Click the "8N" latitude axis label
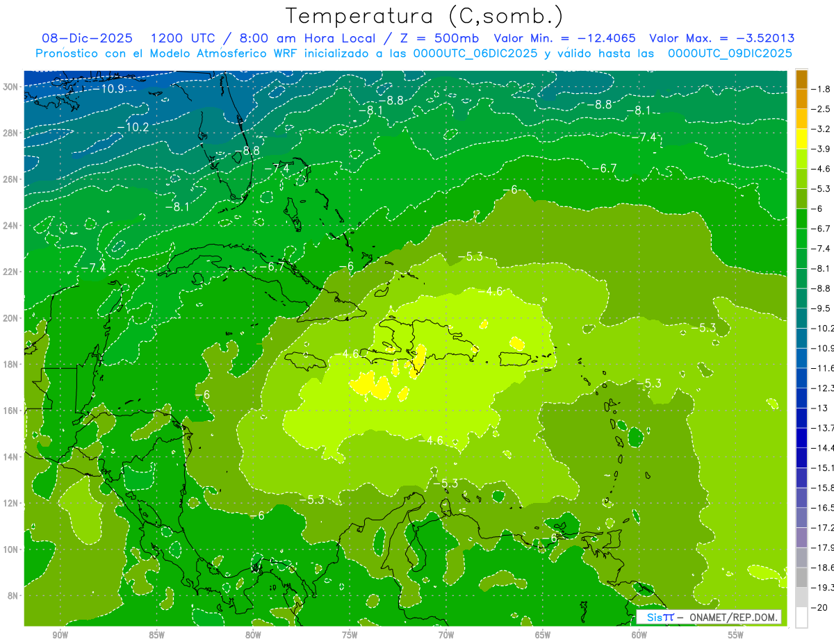Image resolution: width=834 pixels, height=644 pixels. point(13,595)
